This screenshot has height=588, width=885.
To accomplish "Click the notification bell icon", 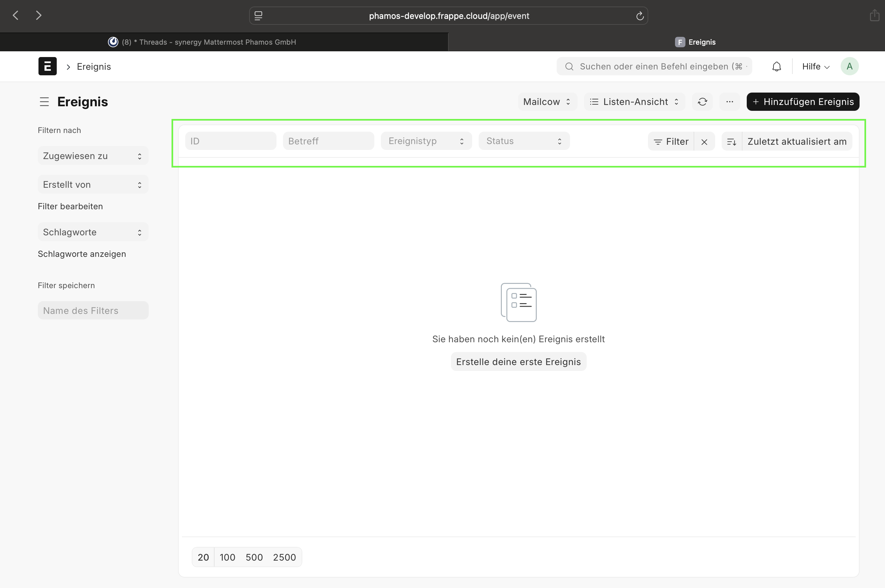I will [x=776, y=66].
